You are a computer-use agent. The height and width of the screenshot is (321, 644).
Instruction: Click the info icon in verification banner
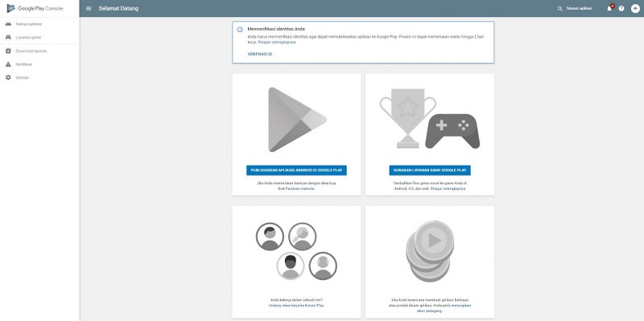point(240,30)
